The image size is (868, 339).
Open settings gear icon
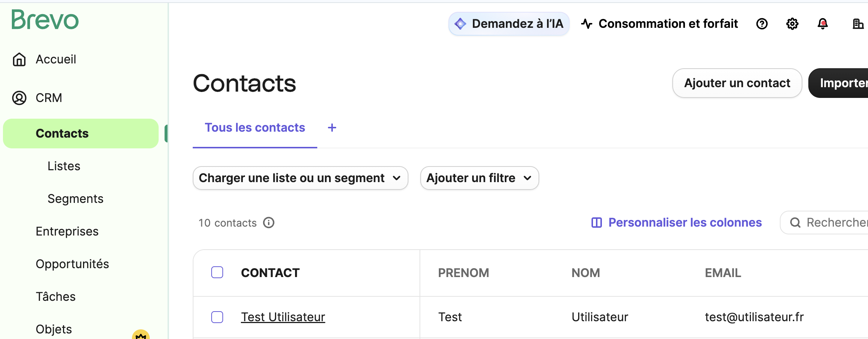click(792, 24)
